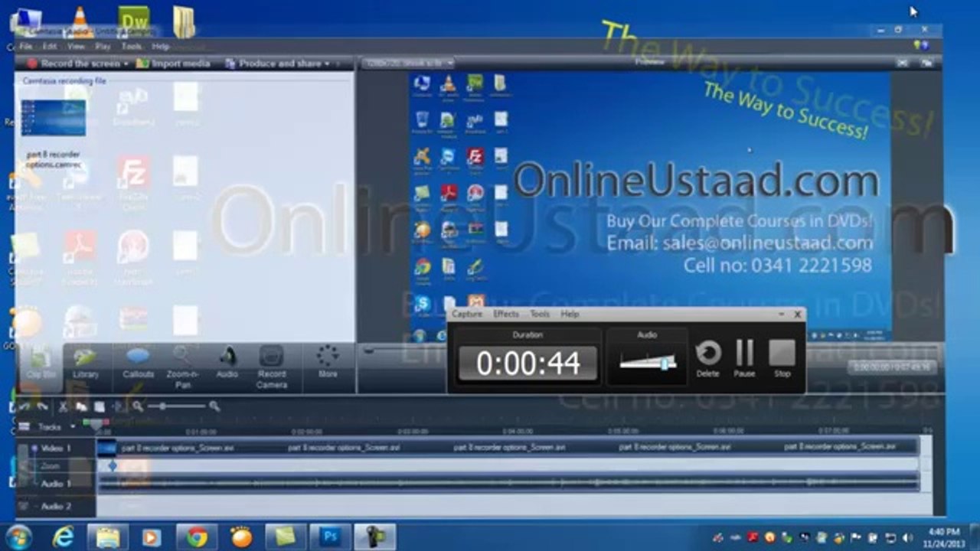The width and height of the screenshot is (980, 551).
Task: Open Windows Explorer from taskbar
Action: pyautogui.click(x=107, y=537)
